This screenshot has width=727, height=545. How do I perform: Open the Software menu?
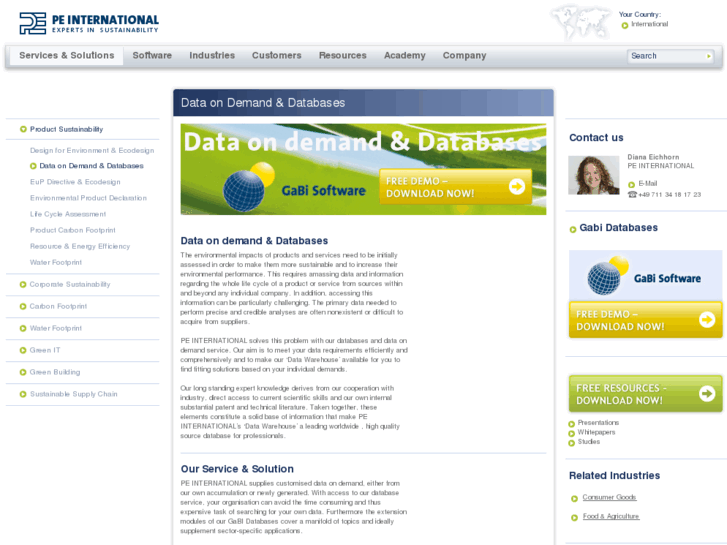click(152, 55)
